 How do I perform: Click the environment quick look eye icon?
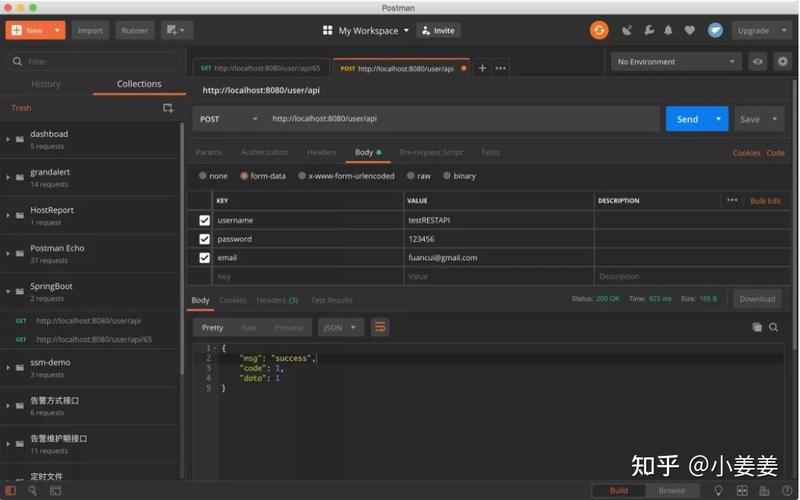point(758,62)
